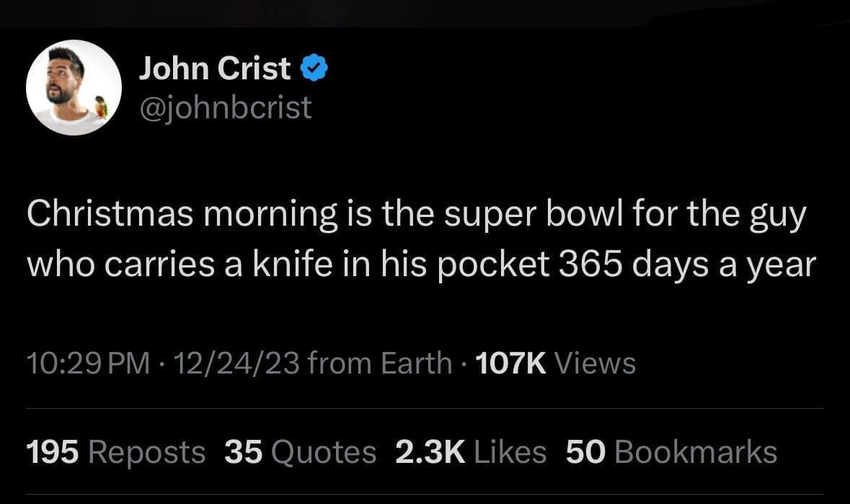Screen dimensions: 850x504
Task: Click the blue verified checkmark badge
Action: tap(314, 69)
